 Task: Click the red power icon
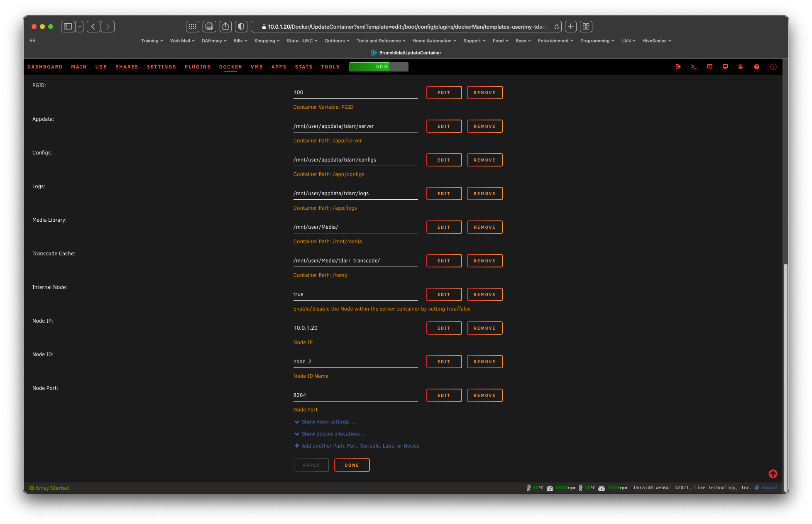773,67
